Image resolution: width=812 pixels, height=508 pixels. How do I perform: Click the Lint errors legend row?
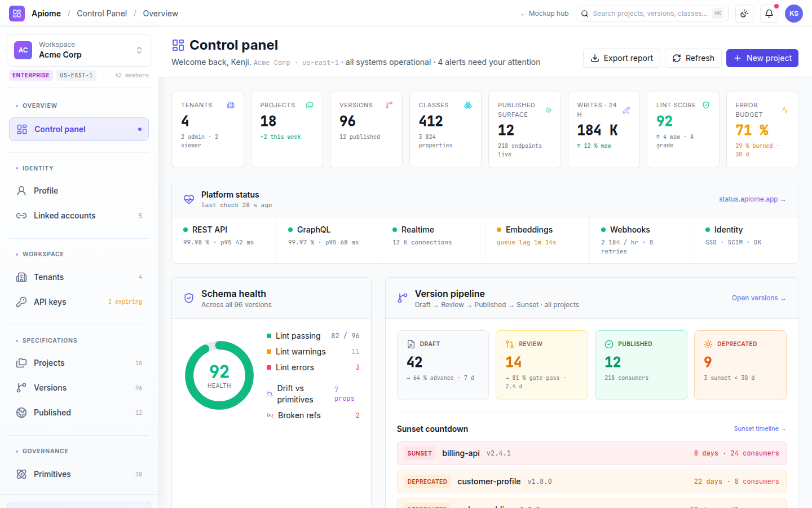313,367
